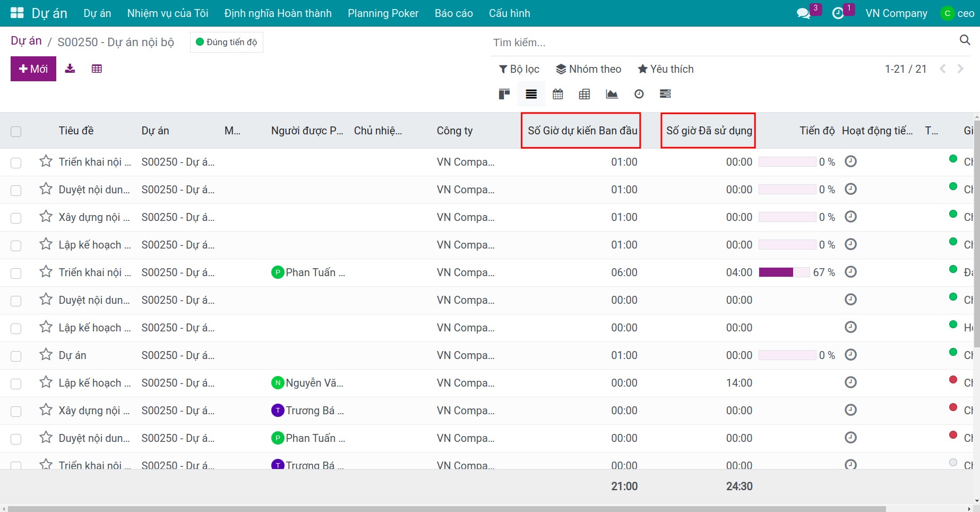Sort by 'Số giờ Đã sử dụng' column

pos(709,131)
